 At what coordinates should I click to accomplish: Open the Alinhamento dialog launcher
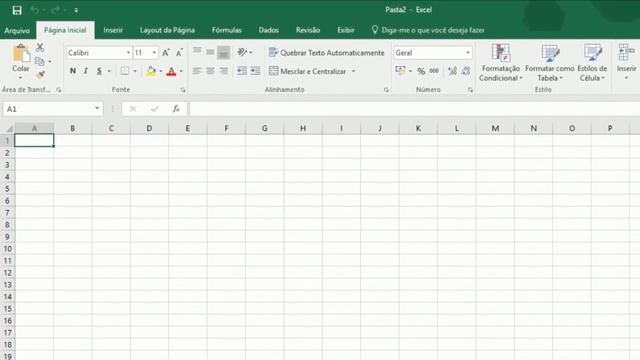tap(386, 90)
